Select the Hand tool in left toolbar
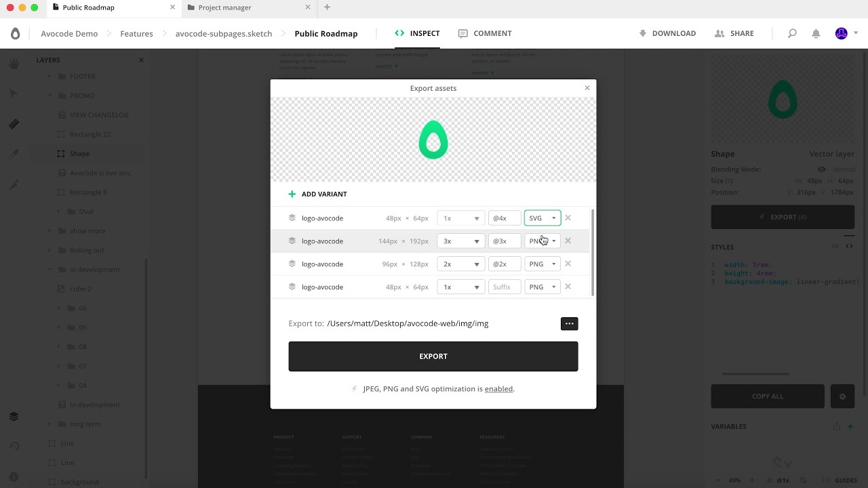The width and height of the screenshot is (868, 488). [x=14, y=64]
